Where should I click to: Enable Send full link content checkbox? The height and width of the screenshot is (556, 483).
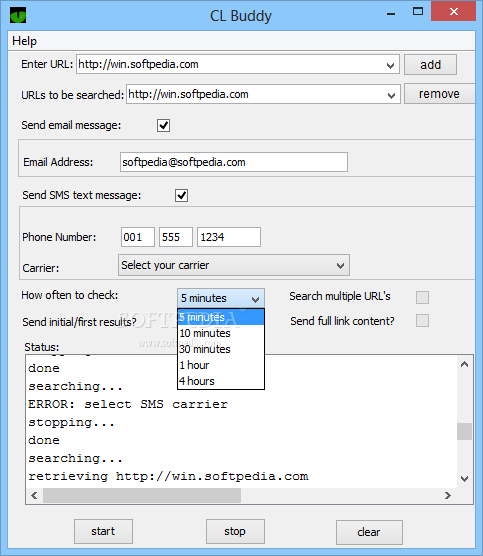pyautogui.click(x=422, y=321)
